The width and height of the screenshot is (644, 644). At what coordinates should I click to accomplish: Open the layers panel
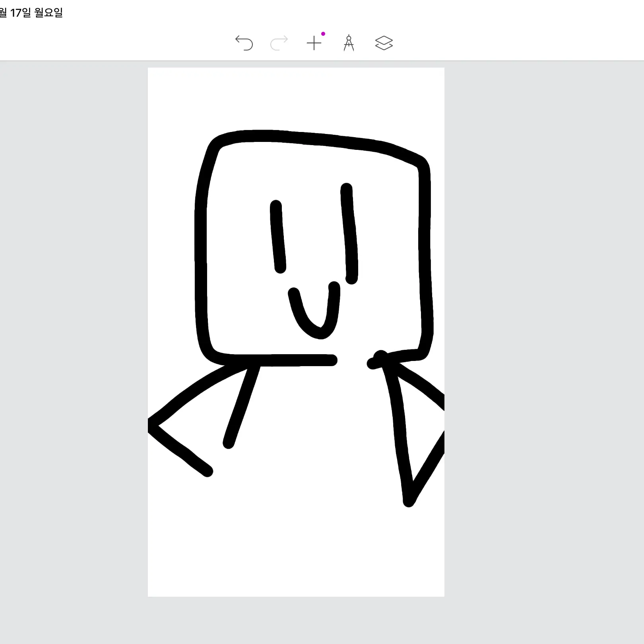pyautogui.click(x=384, y=43)
